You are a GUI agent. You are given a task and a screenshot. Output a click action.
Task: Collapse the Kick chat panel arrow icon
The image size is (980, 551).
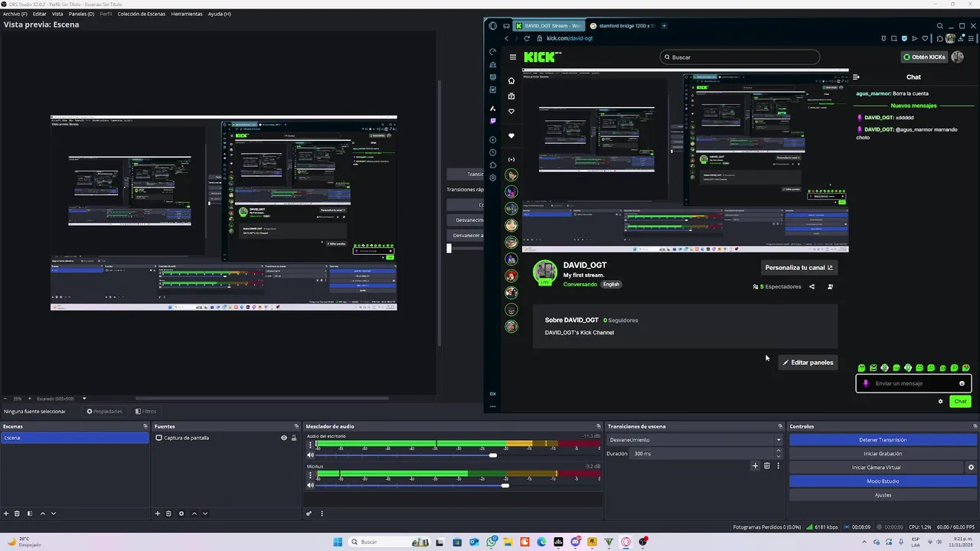coord(856,77)
